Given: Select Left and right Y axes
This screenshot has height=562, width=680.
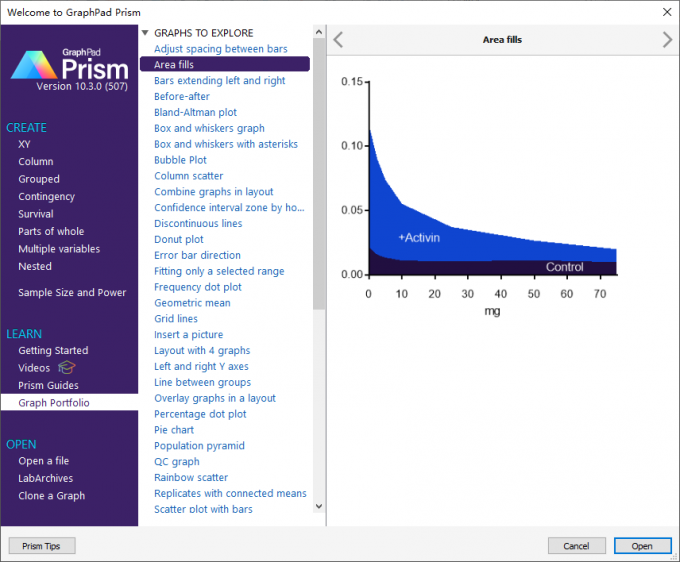Looking at the screenshot, I should 201,366.
